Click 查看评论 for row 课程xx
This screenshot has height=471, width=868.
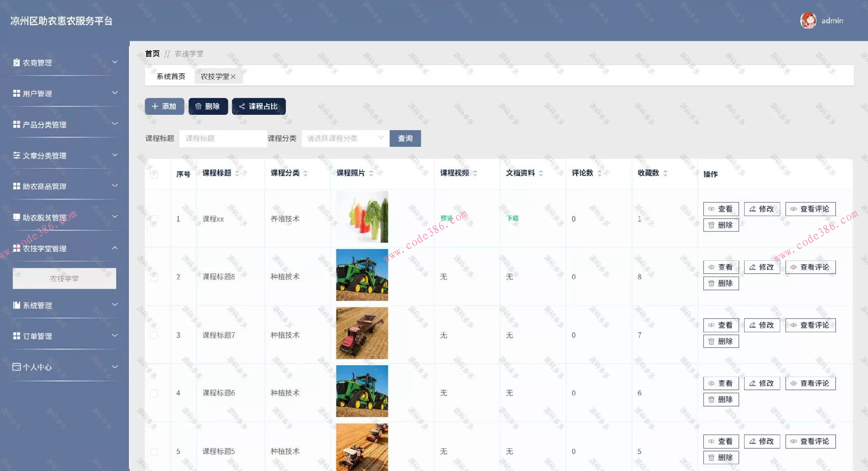[810, 209]
